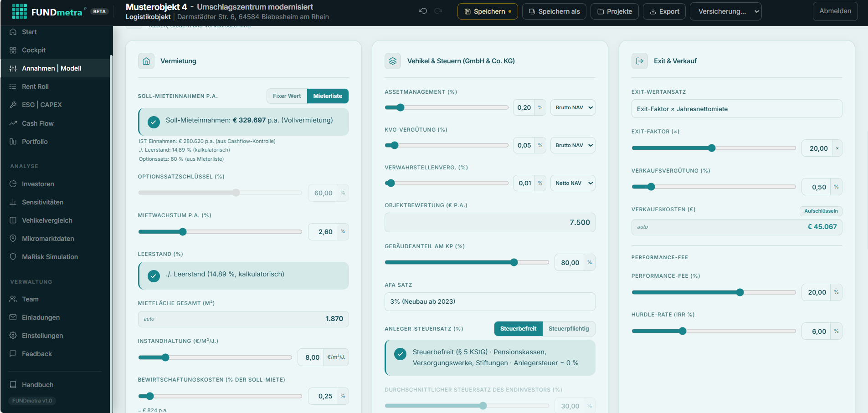This screenshot has width=868, height=413.
Task: Click the Speichern als button
Action: point(554,11)
